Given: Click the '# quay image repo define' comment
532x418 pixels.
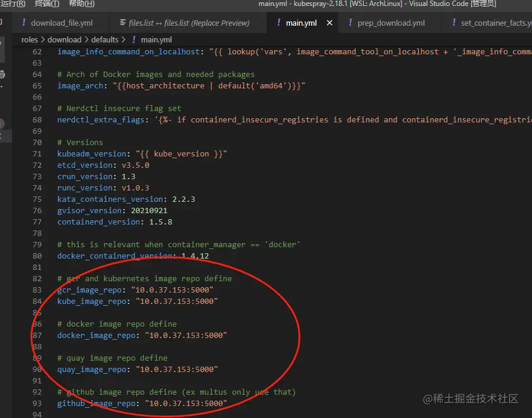Looking at the screenshot, I should pyautogui.click(x=112, y=358).
